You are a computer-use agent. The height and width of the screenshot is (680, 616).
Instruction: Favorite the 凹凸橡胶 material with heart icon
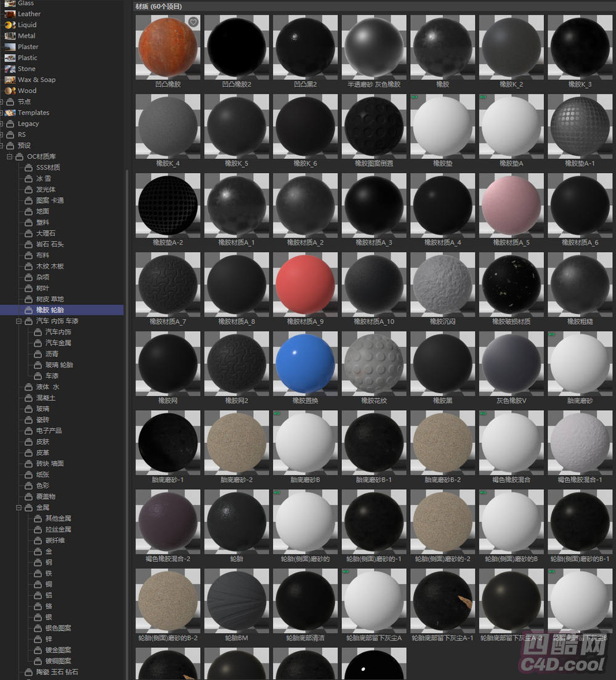point(193,22)
